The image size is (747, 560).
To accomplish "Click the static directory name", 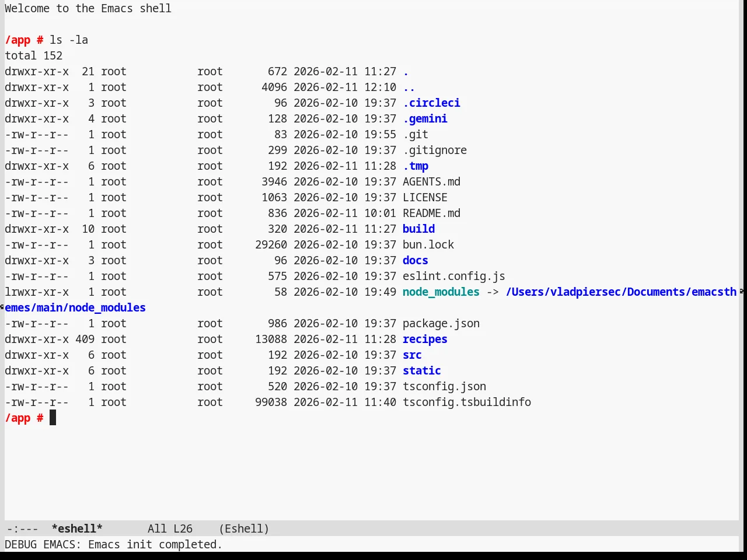I will click(422, 370).
